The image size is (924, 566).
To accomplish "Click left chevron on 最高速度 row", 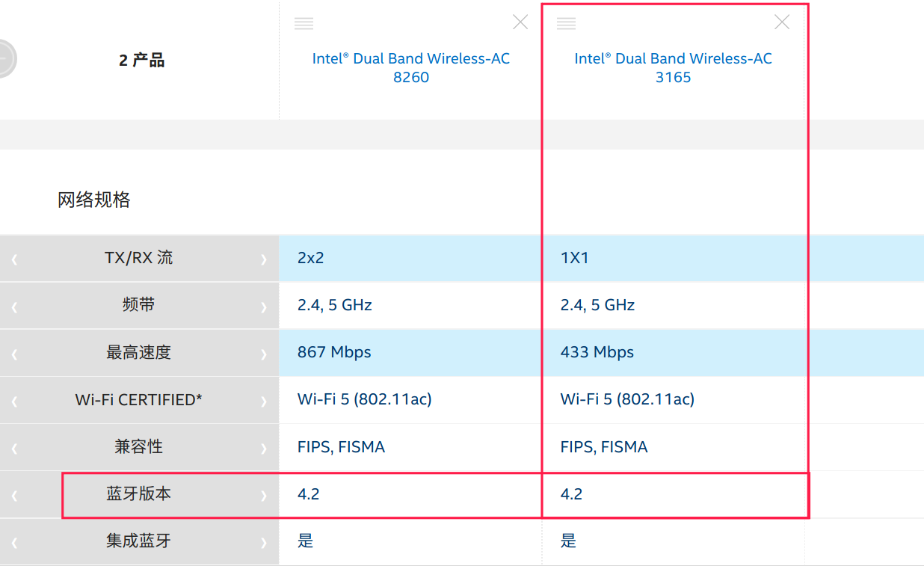I will (14, 354).
